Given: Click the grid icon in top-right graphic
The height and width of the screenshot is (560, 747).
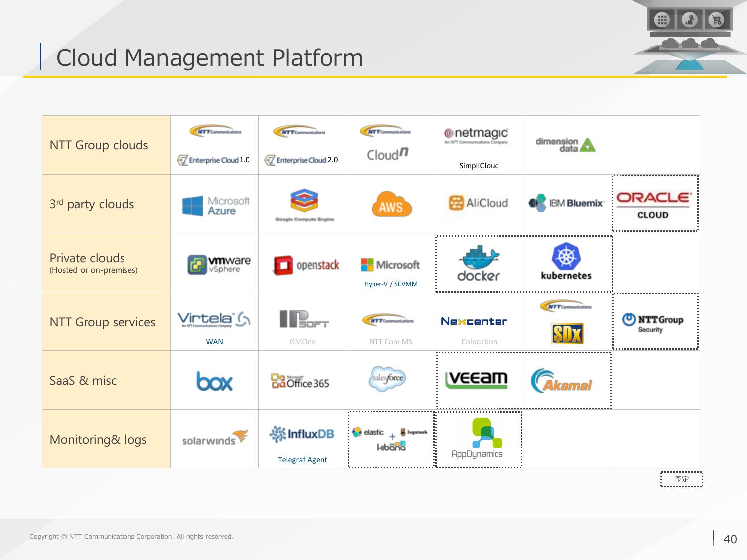Looking at the screenshot, I should 662,20.
